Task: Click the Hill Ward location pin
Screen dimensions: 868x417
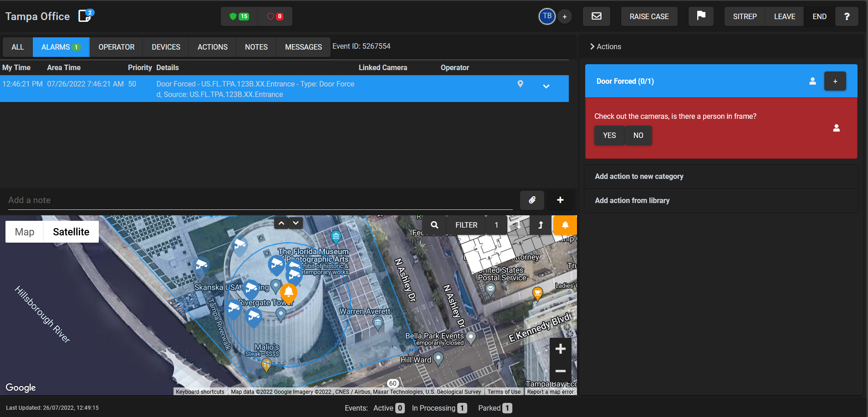Action: (439, 359)
